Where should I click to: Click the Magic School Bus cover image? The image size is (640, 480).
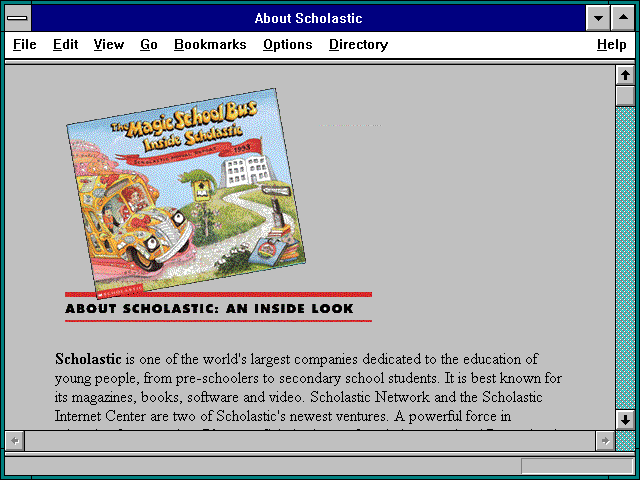186,193
